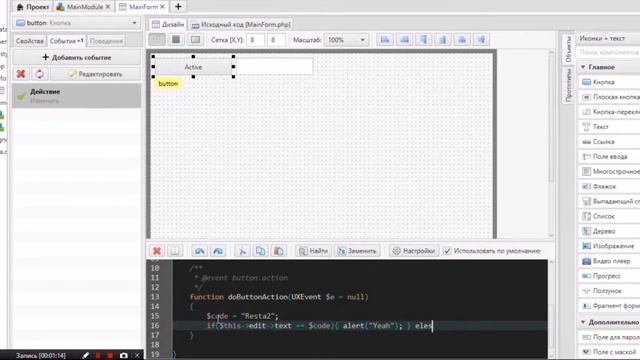Select the Плоская кнопка component
640x360 pixels.
pos(609,97)
